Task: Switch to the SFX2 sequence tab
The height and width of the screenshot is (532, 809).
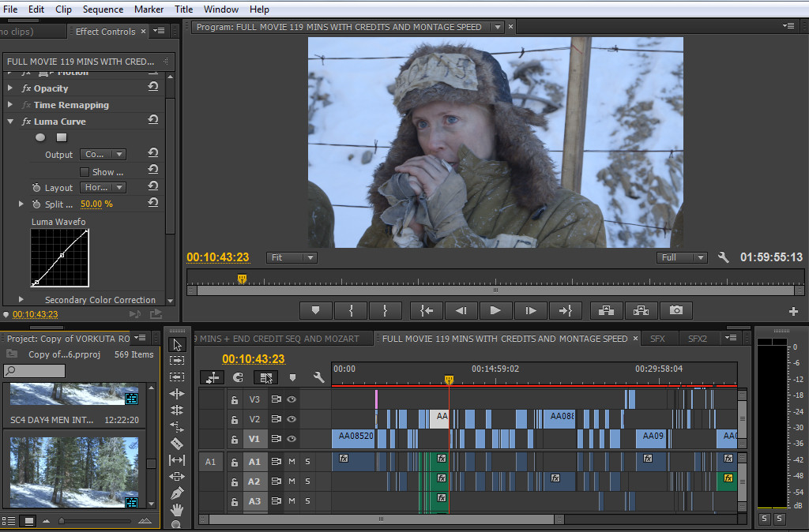Action: pos(697,339)
